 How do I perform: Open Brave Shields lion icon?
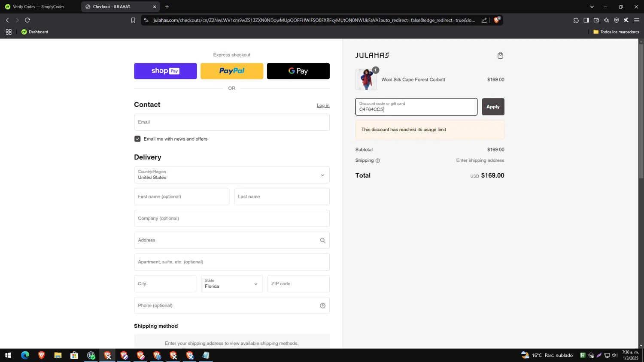[x=497, y=20]
